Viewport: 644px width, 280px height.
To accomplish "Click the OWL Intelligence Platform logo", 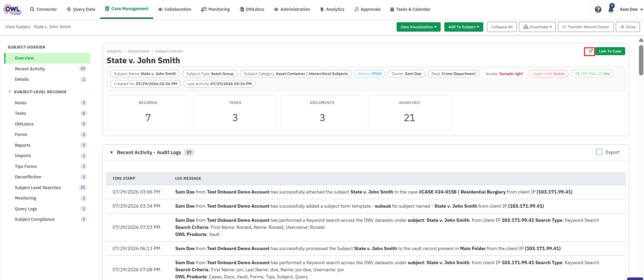I will pos(12,9).
